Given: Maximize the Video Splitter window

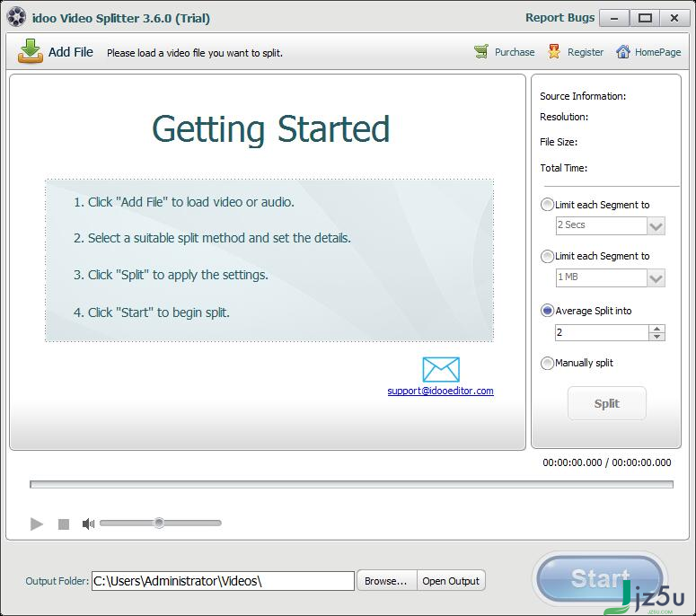Looking at the screenshot, I should [645, 18].
